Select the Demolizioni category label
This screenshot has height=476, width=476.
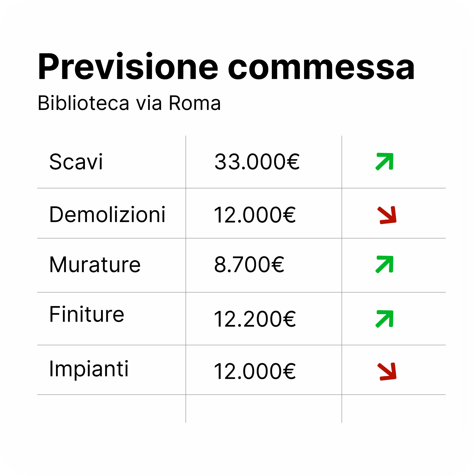pos(107,215)
